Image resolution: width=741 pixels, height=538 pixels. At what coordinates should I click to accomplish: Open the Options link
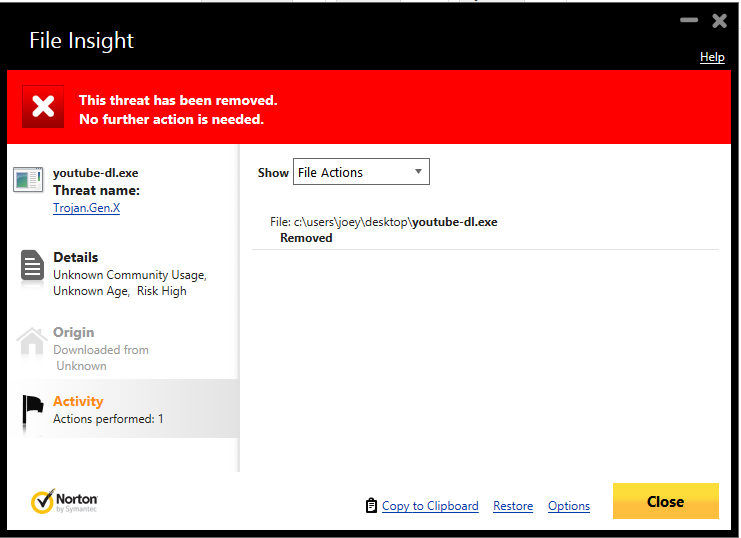tap(569, 506)
